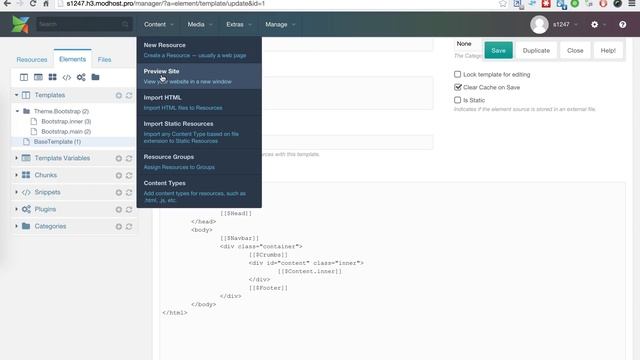Switch to Elements tab
The height and width of the screenshot is (360, 640).
tap(73, 59)
